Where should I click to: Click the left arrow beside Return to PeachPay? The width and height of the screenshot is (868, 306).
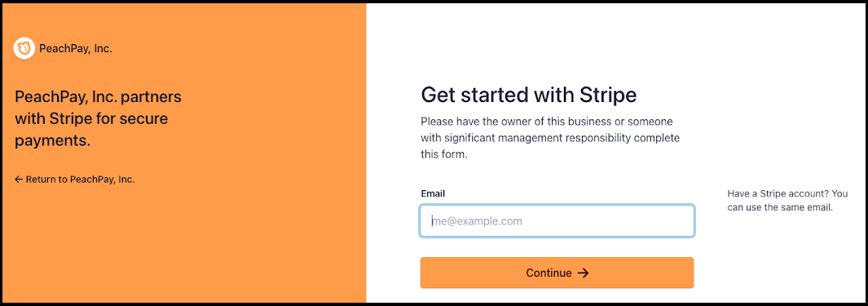coord(19,180)
